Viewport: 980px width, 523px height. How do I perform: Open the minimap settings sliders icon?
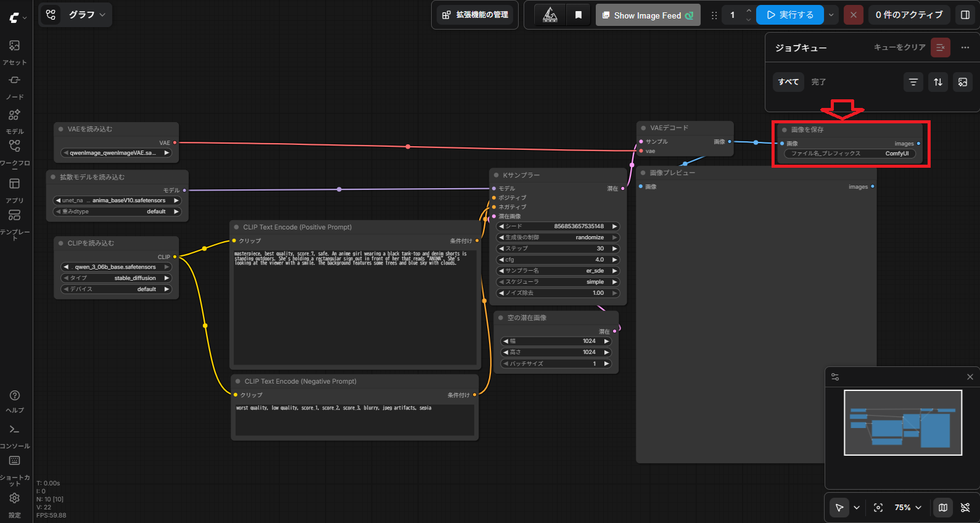point(835,377)
